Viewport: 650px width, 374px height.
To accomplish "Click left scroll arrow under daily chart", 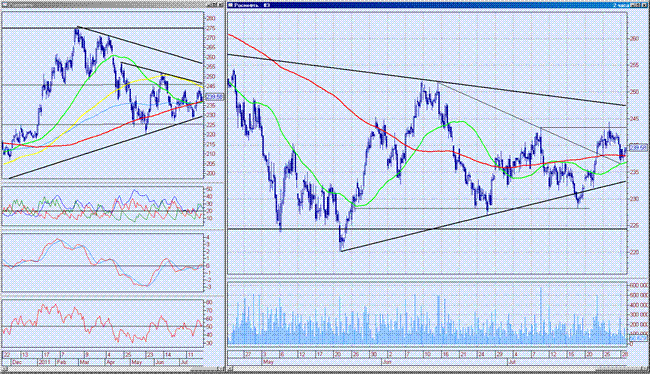I will 4,369.
